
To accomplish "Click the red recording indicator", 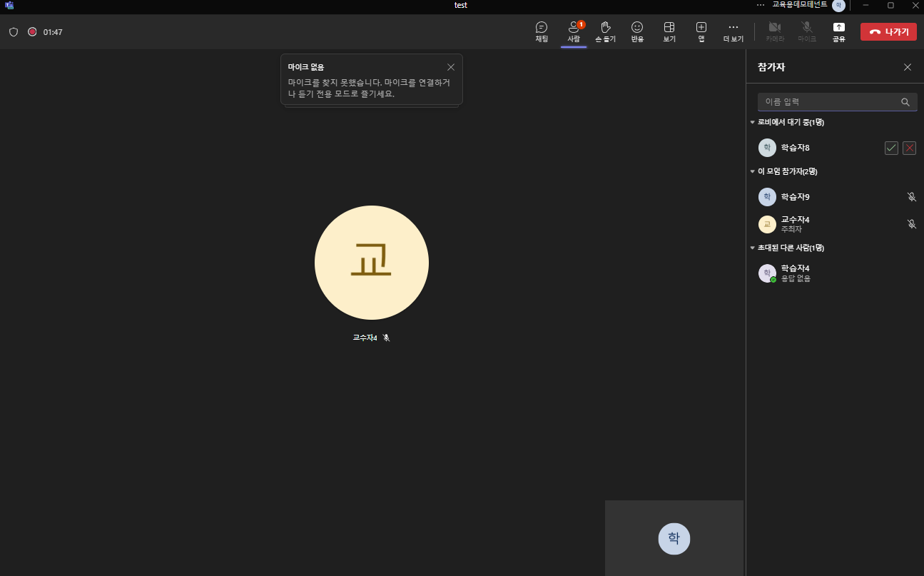I will point(32,31).
